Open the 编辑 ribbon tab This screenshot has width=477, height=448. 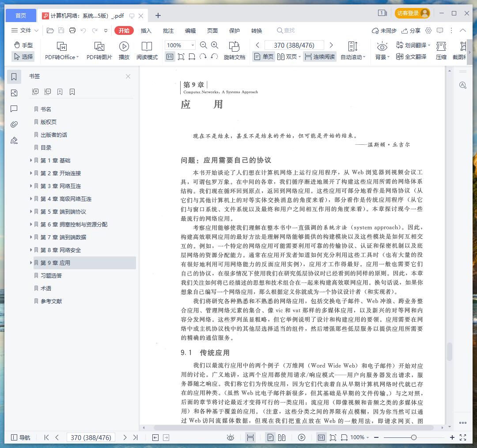pos(190,30)
